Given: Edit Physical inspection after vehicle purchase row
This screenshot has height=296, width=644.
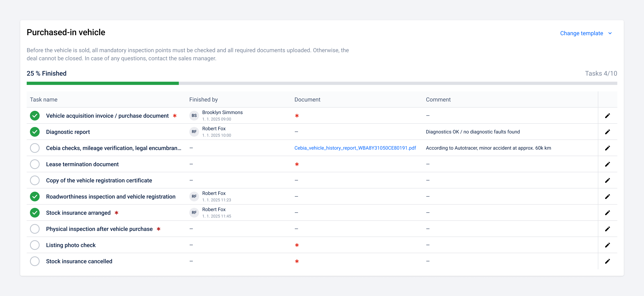Looking at the screenshot, I should 608,229.
